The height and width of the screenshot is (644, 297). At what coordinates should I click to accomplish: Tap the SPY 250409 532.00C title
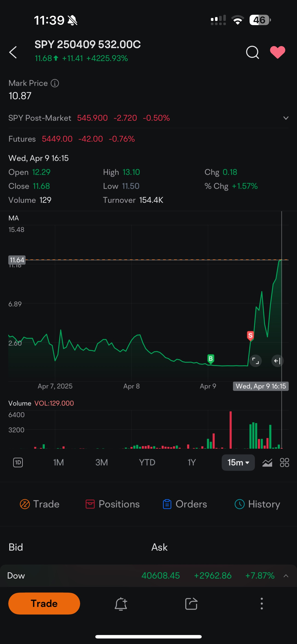(x=87, y=44)
